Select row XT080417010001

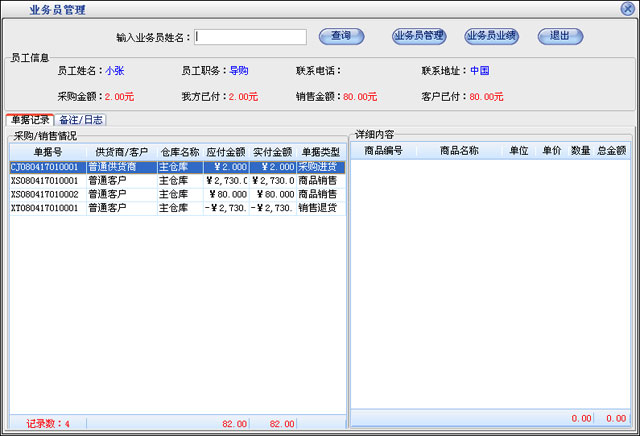pyautogui.click(x=178, y=208)
